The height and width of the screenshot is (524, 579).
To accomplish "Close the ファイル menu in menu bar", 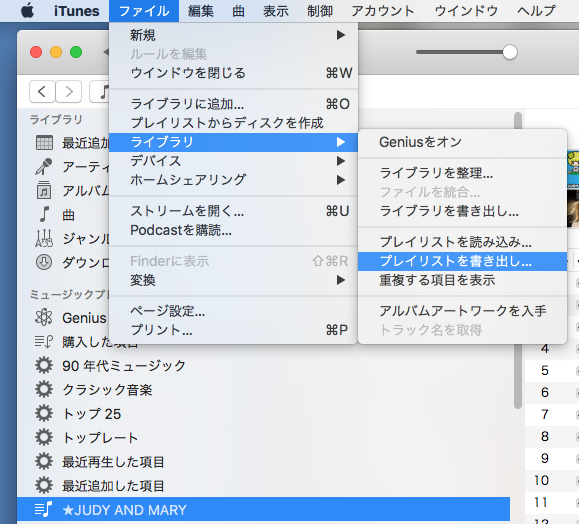I will click(x=144, y=11).
